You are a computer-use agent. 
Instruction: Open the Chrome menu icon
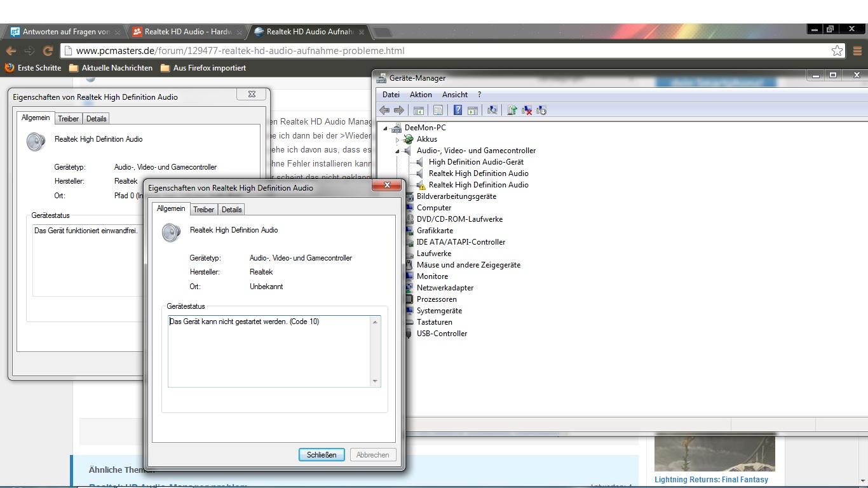[857, 51]
